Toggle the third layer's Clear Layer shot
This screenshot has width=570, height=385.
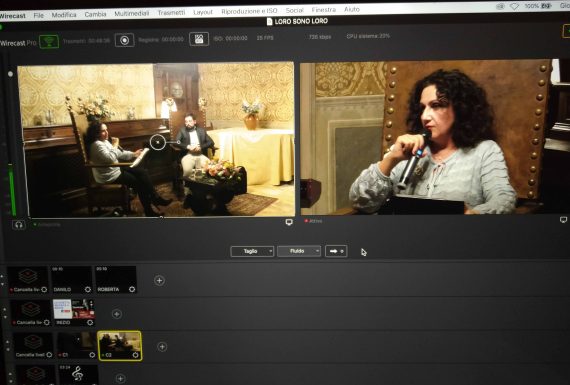33,345
